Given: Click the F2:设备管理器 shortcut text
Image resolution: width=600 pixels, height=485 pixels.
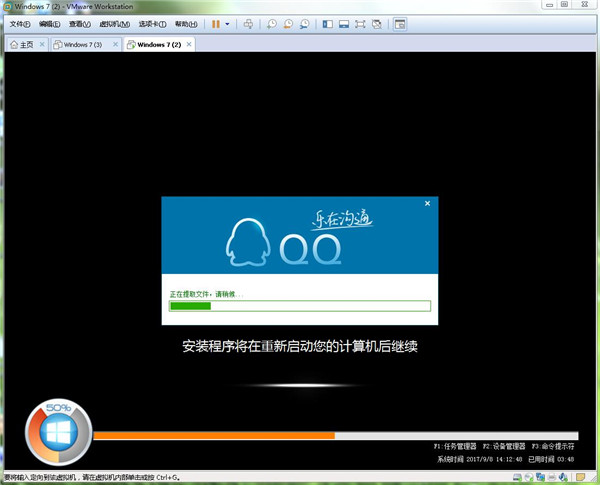Looking at the screenshot, I should point(504,446).
